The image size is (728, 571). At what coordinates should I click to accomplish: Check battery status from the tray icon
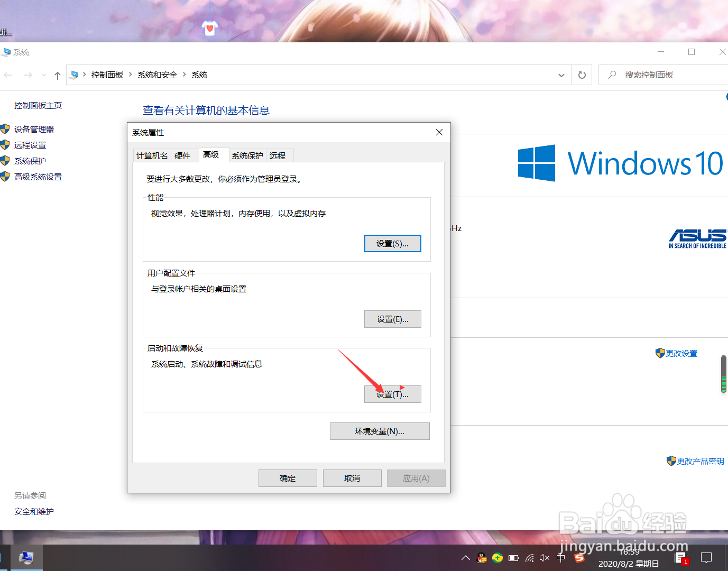point(513,558)
